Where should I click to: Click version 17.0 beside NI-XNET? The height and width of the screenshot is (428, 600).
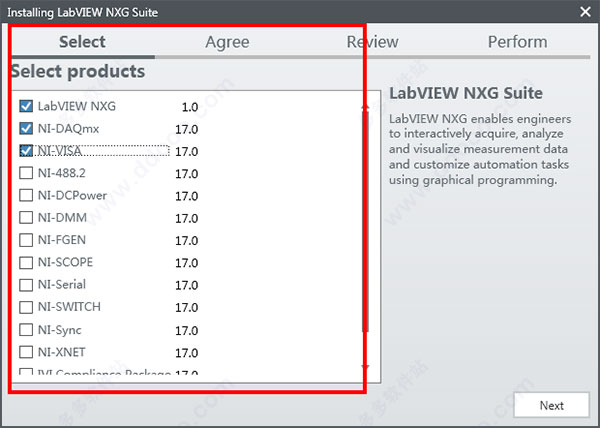tap(187, 353)
